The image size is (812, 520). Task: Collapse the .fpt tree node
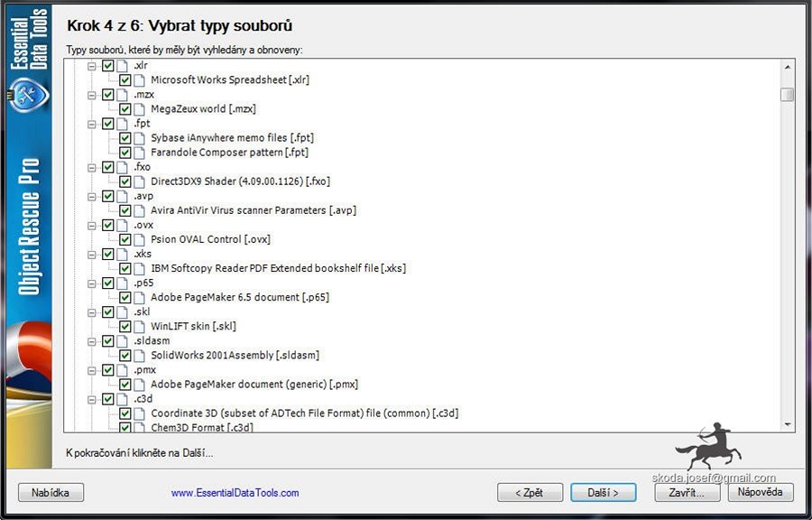click(91, 124)
